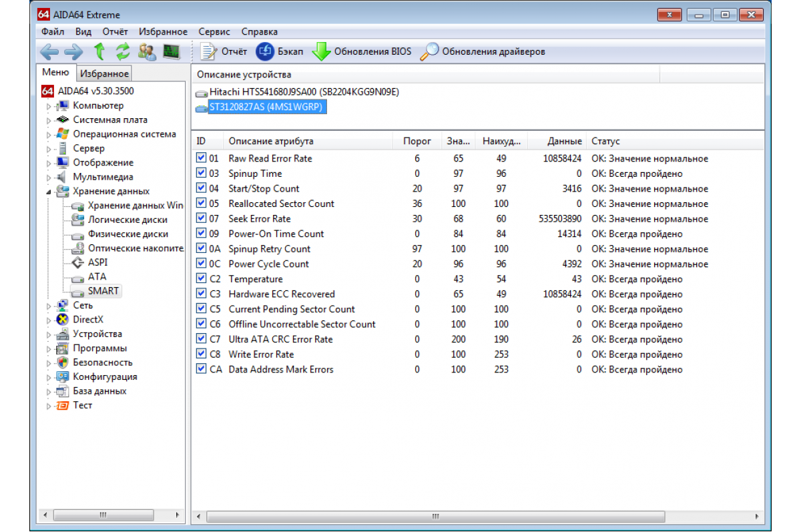Refresh with the green circular arrows icon
This screenshot has width=801, height=532.
click(123, 51)
